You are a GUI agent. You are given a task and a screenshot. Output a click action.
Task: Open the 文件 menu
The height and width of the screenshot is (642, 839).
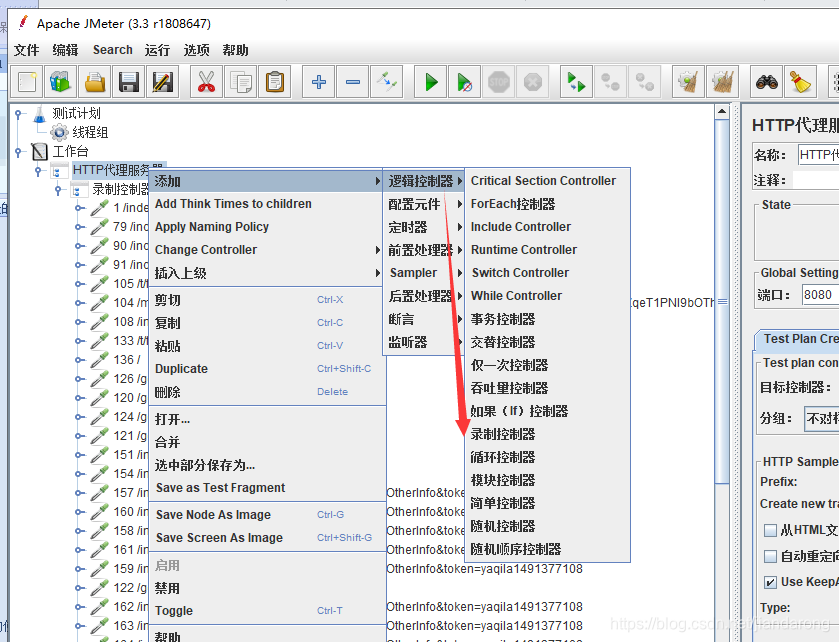[26, 50]
